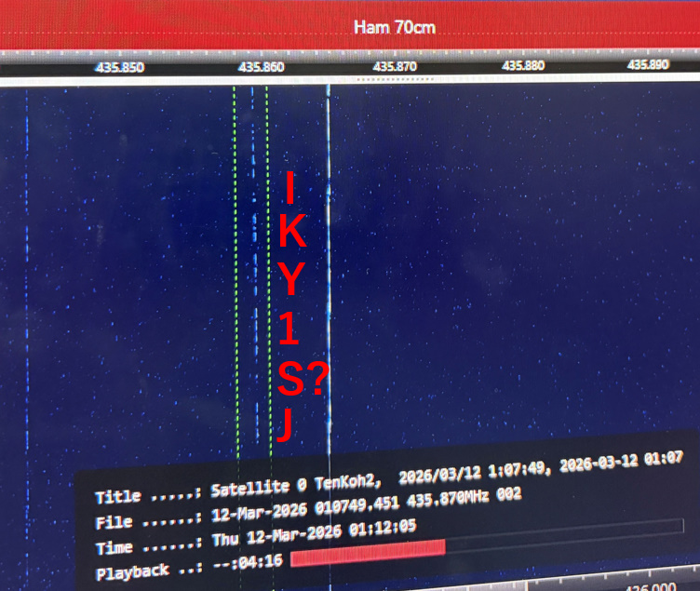Viewport: 700px width, 591px height.
Task: Pick 435.890 on the frequency ruler
Action: tap(648, 65)
